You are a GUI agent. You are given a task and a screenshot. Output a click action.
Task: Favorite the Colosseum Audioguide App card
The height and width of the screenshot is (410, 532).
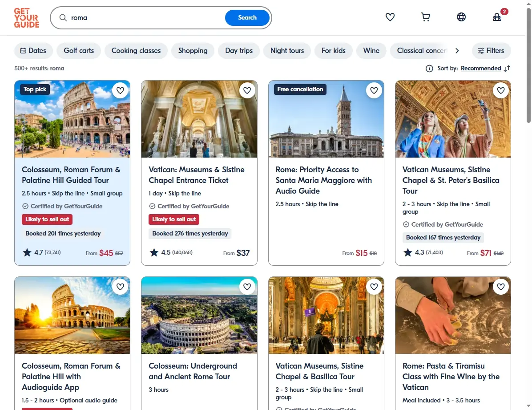coord(120,287)
